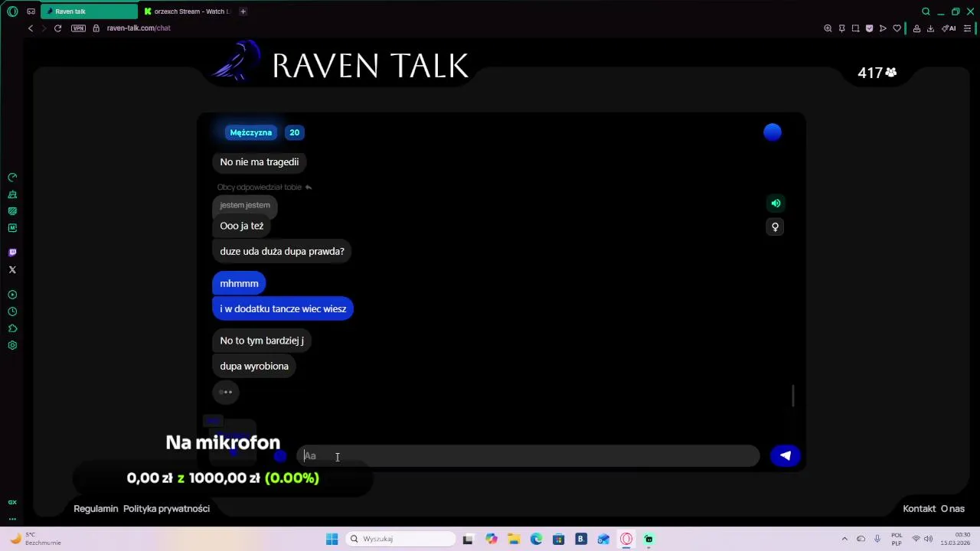The width and height of the screenshot is (980, 551).
Task: Open the sidebar three dots menu
Action: coord(12,518)
